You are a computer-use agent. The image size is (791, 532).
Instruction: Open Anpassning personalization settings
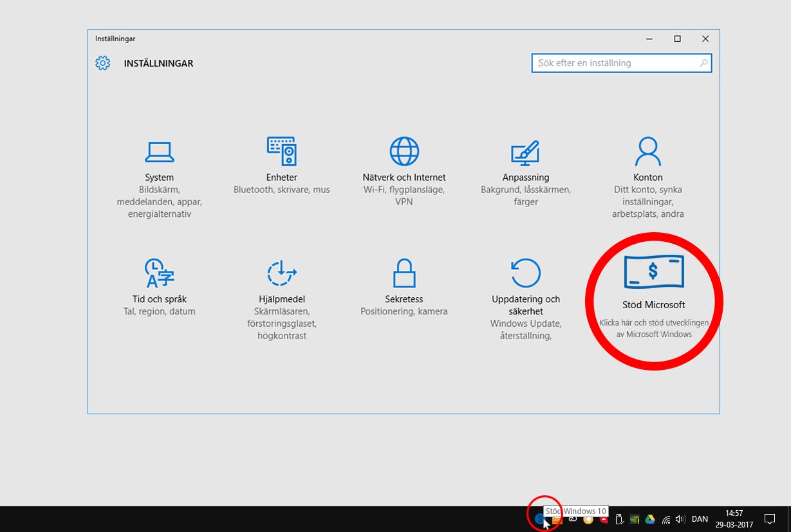coord(526,172)
